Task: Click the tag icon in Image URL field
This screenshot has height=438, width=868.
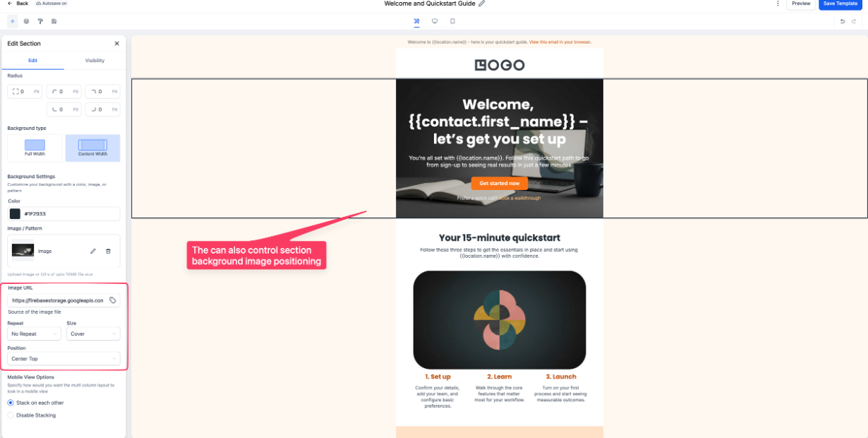Action: (113, 300)
